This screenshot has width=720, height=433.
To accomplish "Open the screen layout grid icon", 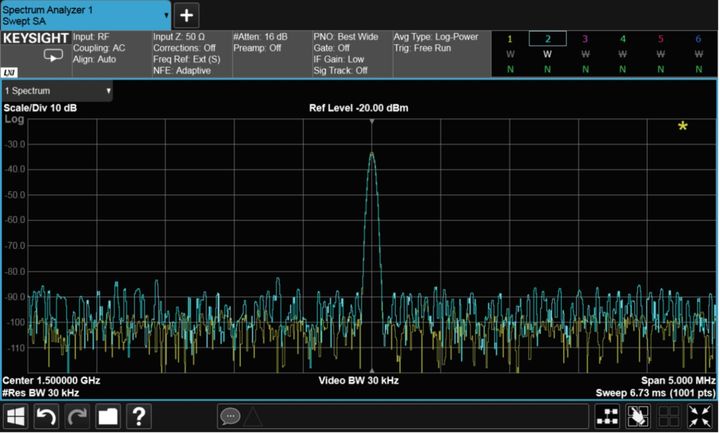I will pos(608,416).
